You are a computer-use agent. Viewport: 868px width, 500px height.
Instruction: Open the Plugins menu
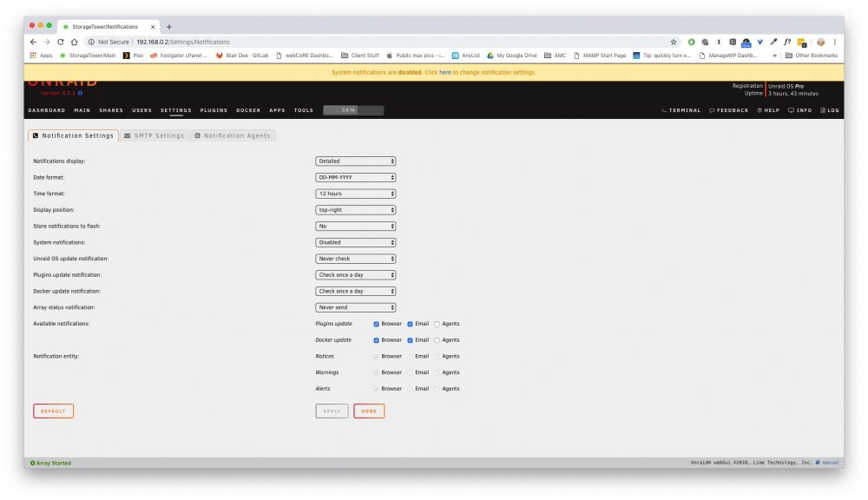pos(214,110)
